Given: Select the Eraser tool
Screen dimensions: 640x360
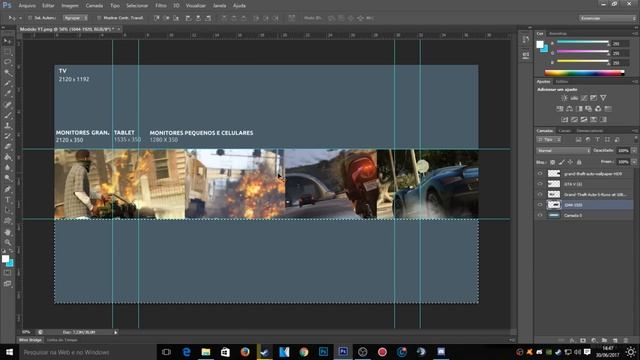Looking at the screenshot, I should [x=7, y=147].
